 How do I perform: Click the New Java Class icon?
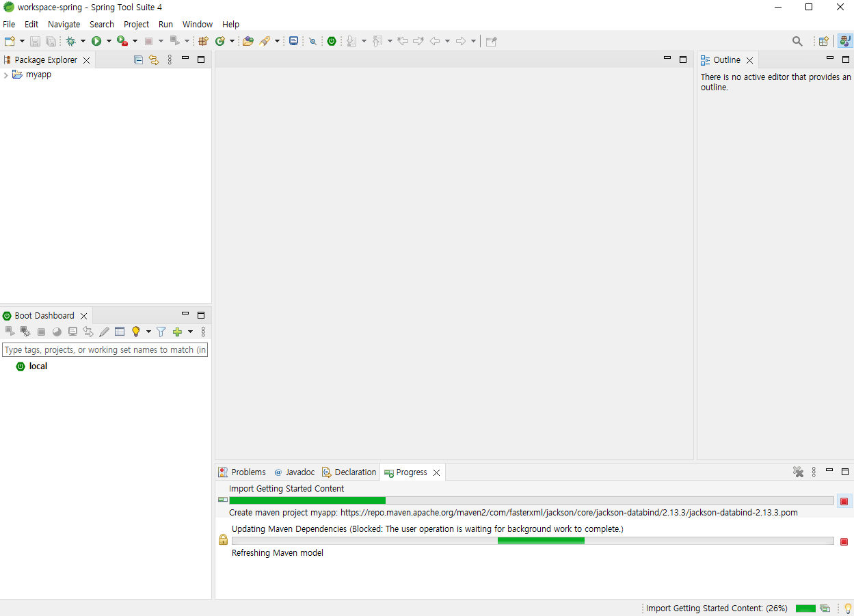click(220, 41)
